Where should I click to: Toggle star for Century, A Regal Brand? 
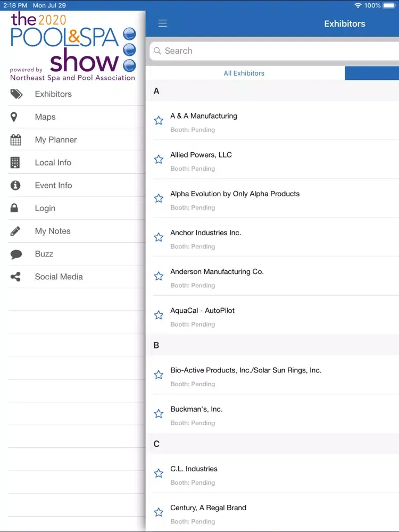click(x=159, y=512)
